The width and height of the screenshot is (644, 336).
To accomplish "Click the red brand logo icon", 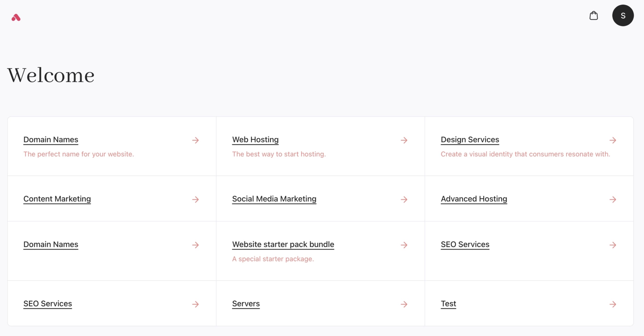I will point(16,17).
